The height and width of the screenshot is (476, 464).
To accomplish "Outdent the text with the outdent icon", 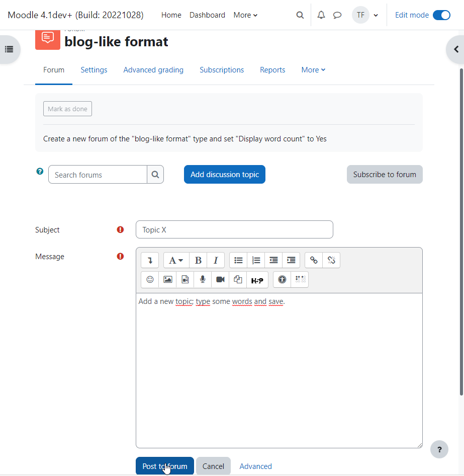I will (x=273, y=260).
